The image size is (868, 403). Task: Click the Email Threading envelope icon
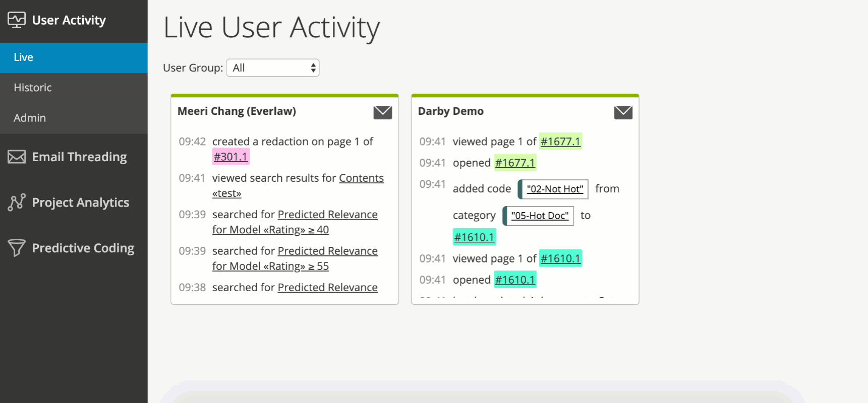coord(17,157)
